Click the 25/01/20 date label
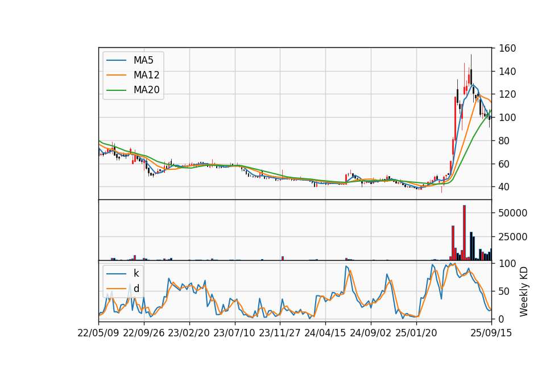The image size is (546, 392). (x=416, y=333)
